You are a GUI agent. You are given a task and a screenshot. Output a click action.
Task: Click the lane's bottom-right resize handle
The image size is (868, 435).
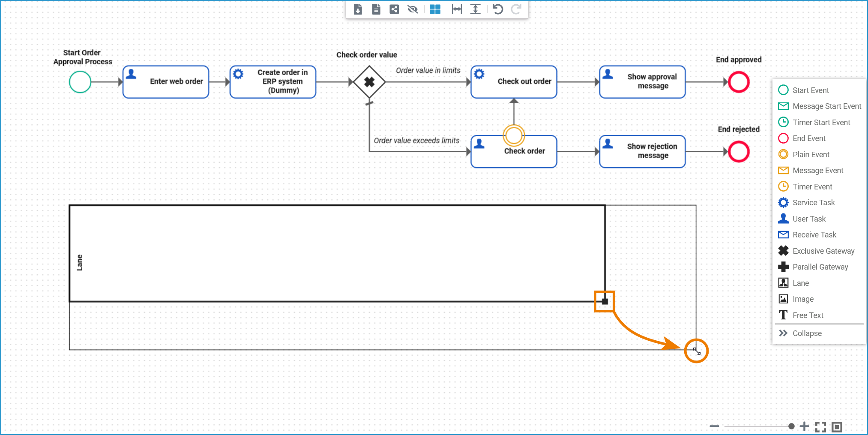pos(605,301)
